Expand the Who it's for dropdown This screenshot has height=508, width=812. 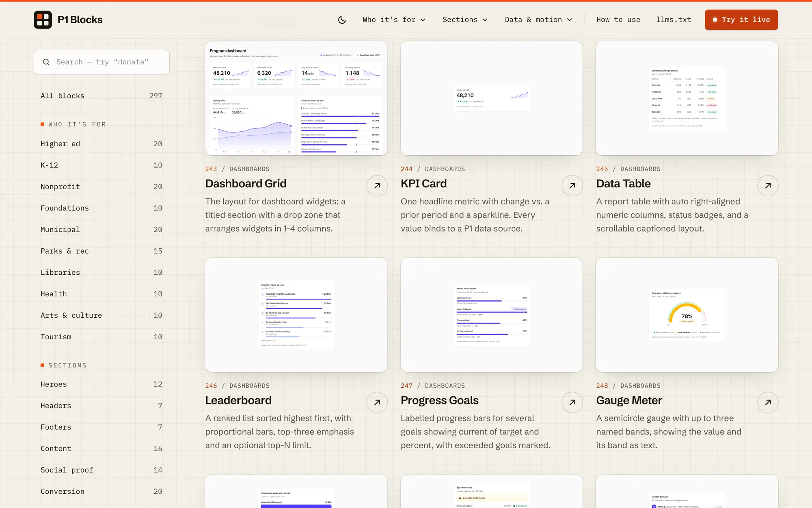coord(394,20)
